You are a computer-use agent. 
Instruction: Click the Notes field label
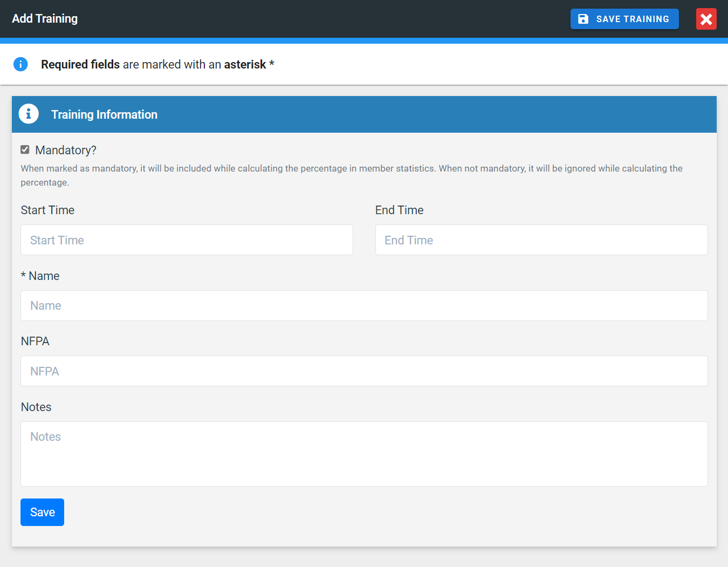(36, 407)
